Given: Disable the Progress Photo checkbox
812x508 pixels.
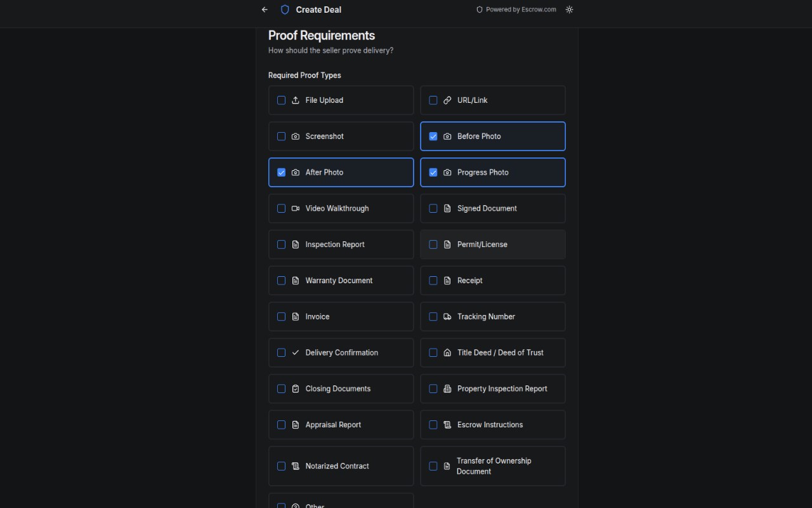Looking at the screenshot, I should (x=433, y=172).
